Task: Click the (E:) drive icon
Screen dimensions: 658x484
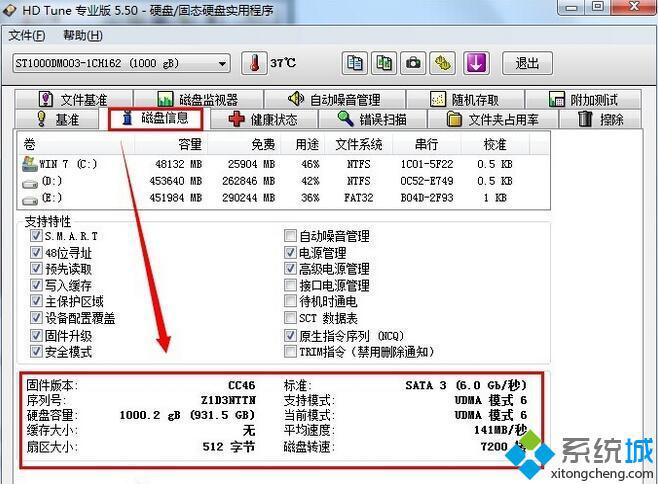Action: click(30, 200)
